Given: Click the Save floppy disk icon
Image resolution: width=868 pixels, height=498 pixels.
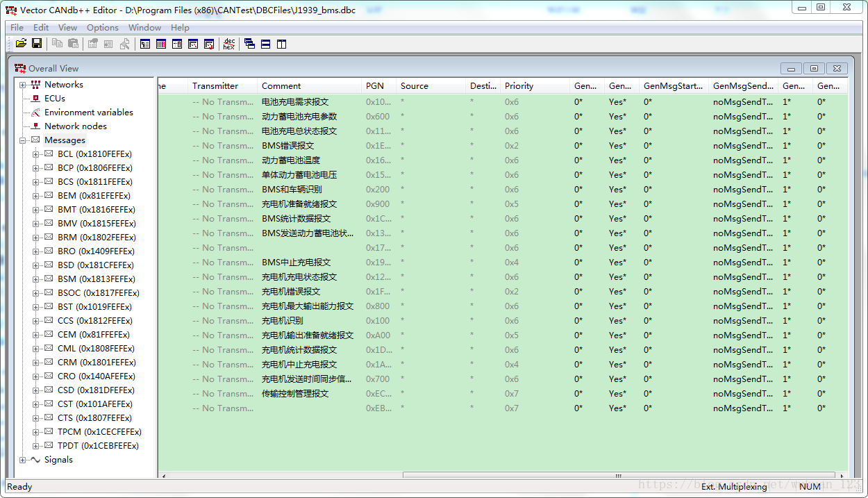Looking at the screenshot, I should (37, 44).
